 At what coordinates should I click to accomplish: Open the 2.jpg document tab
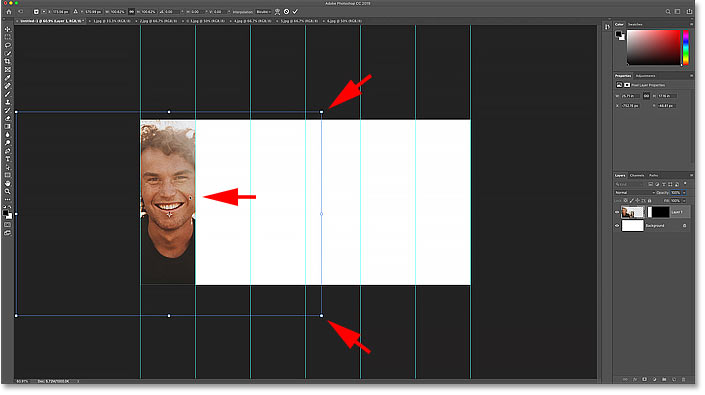(x=158, y=21)
